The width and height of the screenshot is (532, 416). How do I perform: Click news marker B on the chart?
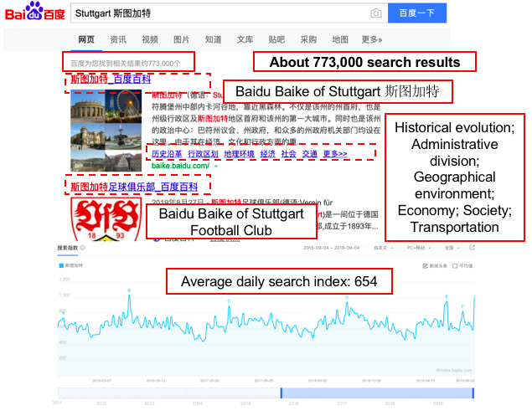[129, 290]
